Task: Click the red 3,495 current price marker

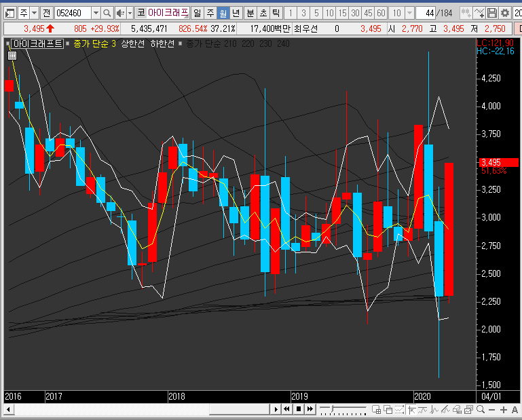Action: point(498,162)
